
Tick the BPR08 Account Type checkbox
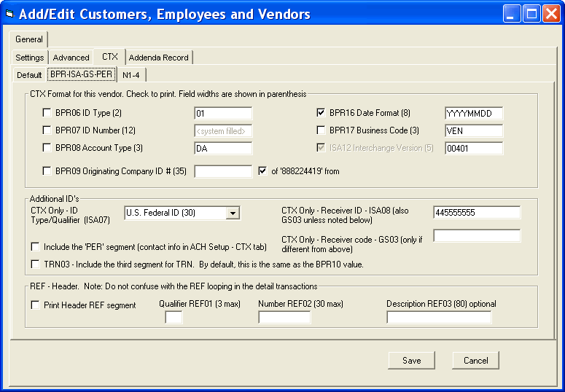point(47,148)
